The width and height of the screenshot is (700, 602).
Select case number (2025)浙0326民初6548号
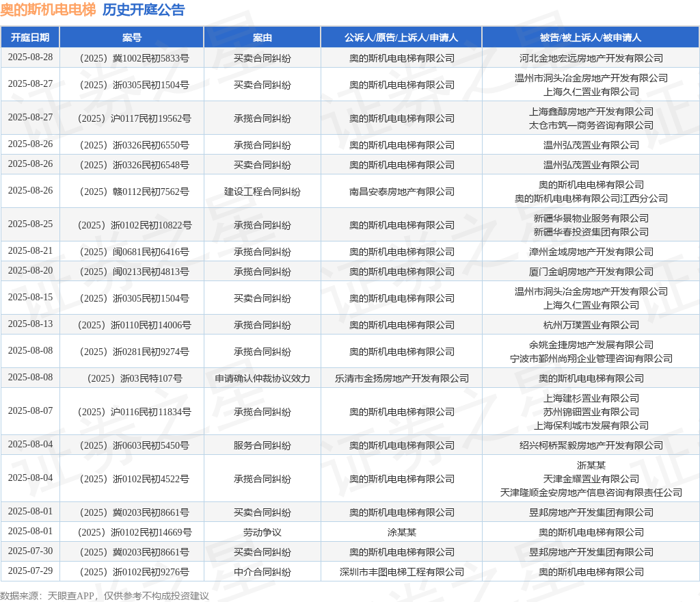[x=134, y=165]
